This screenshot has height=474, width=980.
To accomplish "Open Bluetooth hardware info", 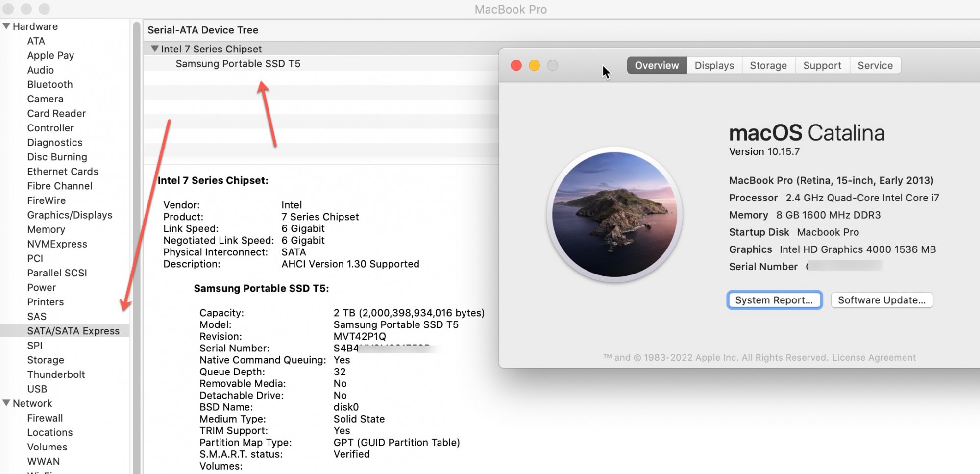I will [x=50, y=84].
